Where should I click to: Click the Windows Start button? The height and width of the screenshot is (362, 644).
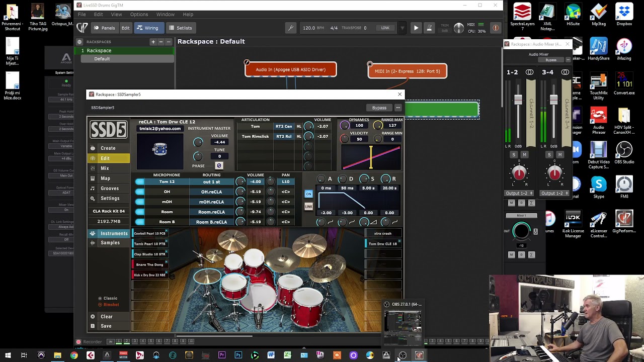[8, 355]
